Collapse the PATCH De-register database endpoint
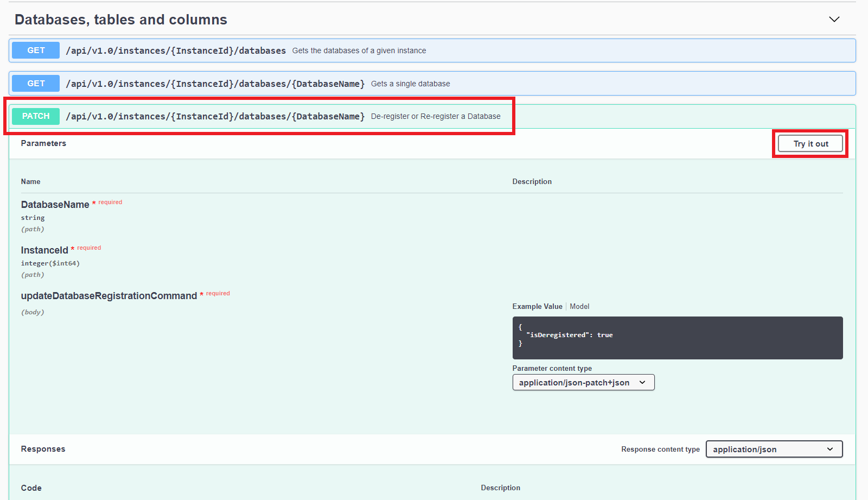Image resolution: width=868 pixels, height=500 pixels. 432,116
